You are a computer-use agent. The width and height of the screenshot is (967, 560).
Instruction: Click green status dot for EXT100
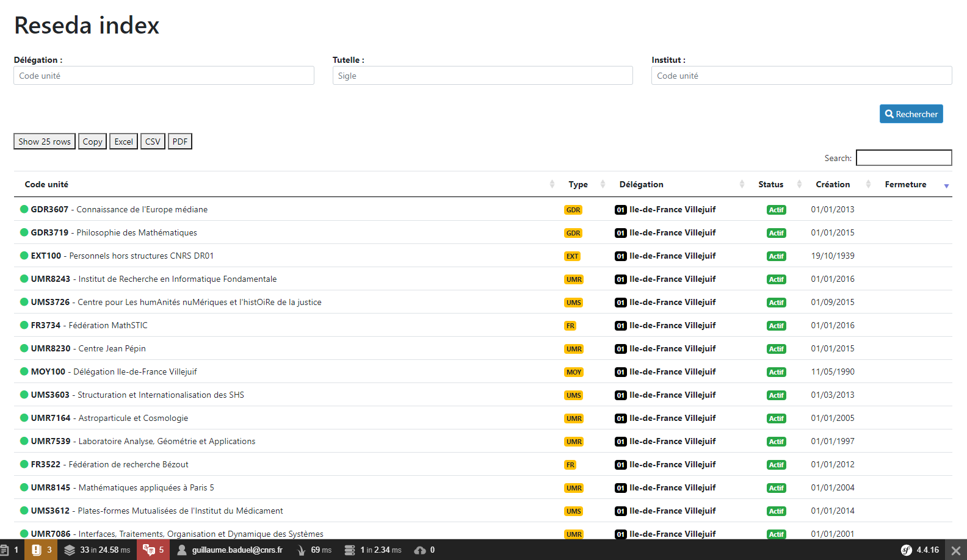[x=24, y=256]
